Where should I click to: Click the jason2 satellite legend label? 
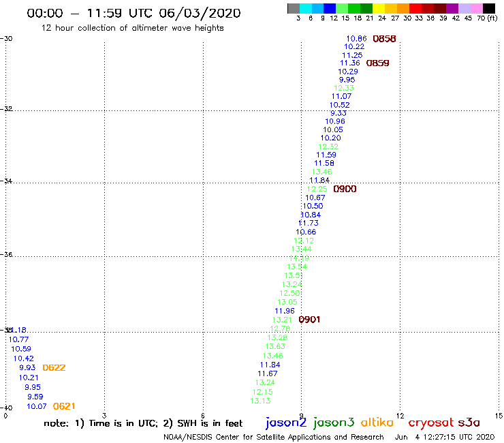(286, 423)
